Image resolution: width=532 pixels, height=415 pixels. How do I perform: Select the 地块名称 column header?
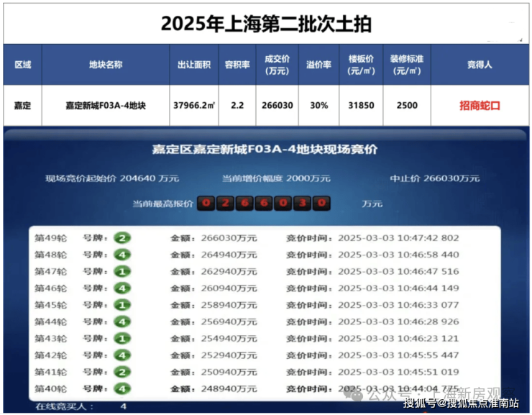[x=105, y=65]
